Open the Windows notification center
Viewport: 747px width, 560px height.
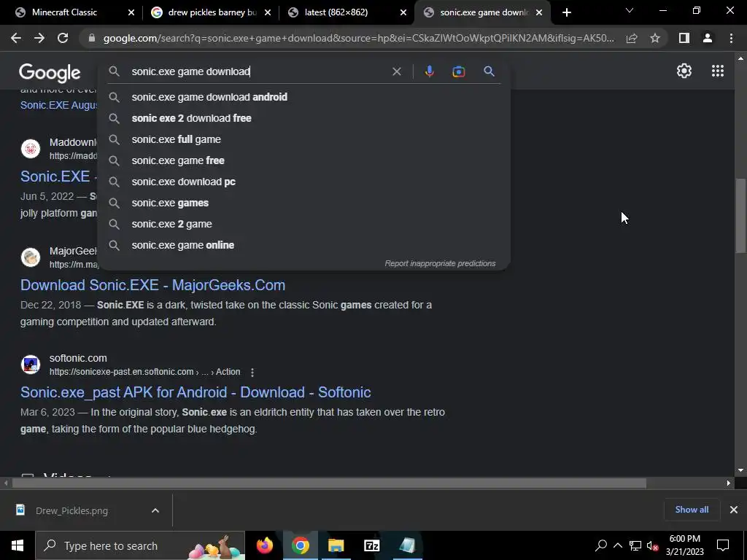tap(723, 545)
